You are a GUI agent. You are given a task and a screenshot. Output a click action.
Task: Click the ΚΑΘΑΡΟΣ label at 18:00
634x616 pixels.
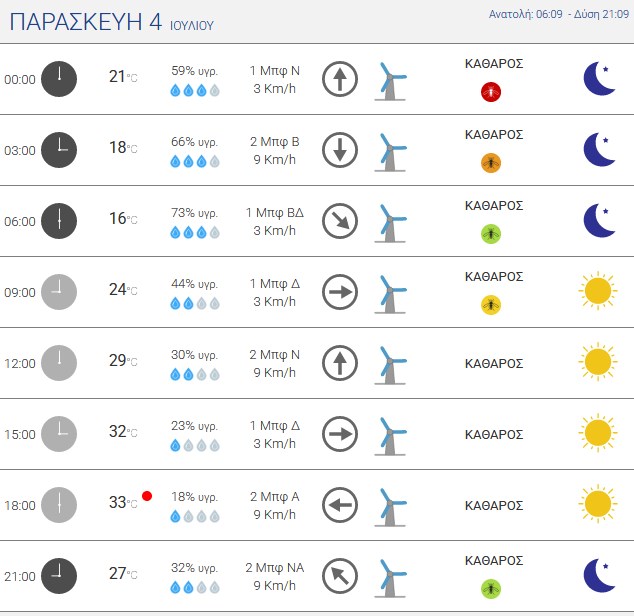coord(494,506)
